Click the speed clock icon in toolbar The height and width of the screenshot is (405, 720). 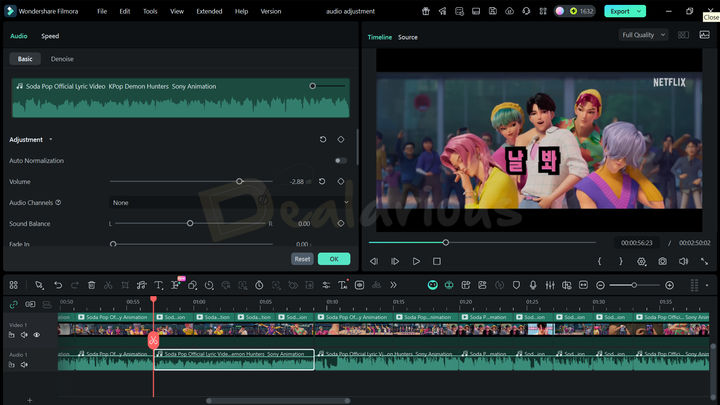[x=209, y=285]
